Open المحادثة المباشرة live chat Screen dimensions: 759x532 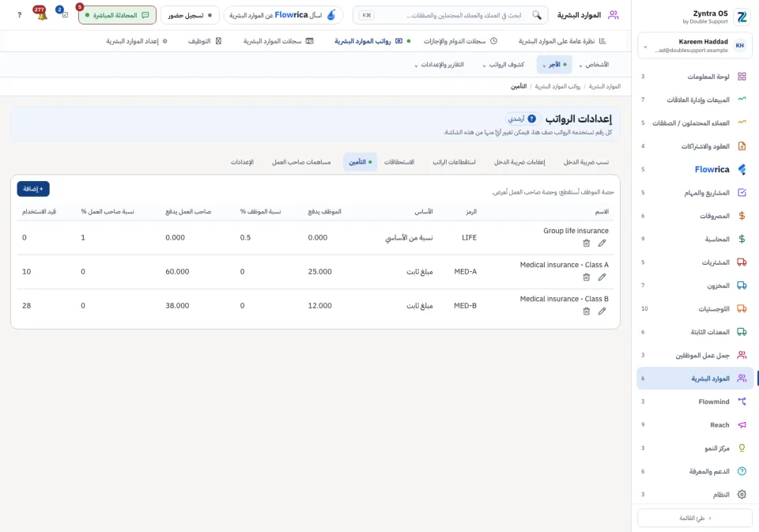(x=117, y=15)
